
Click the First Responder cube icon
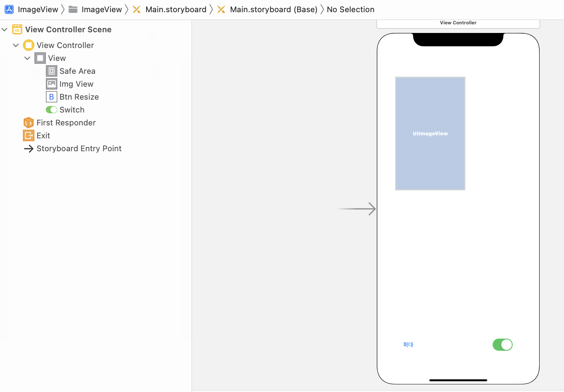pyautogui.click(x=29, y=123)
